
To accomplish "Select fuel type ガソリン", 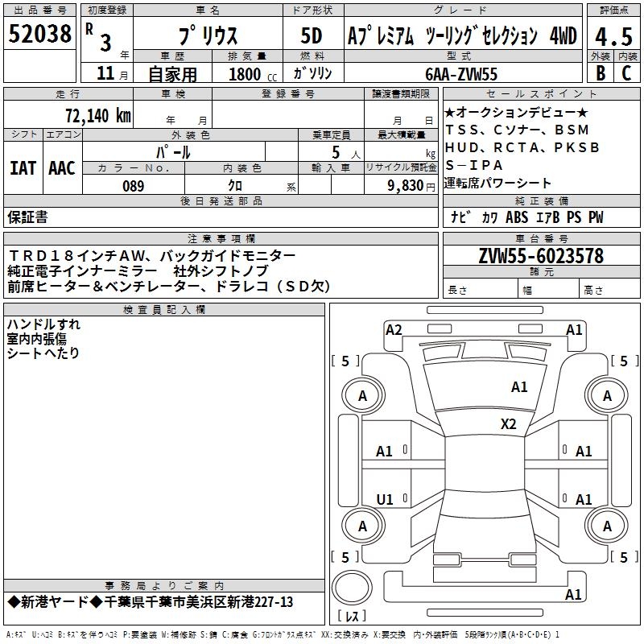I will [x=312, y=73].
